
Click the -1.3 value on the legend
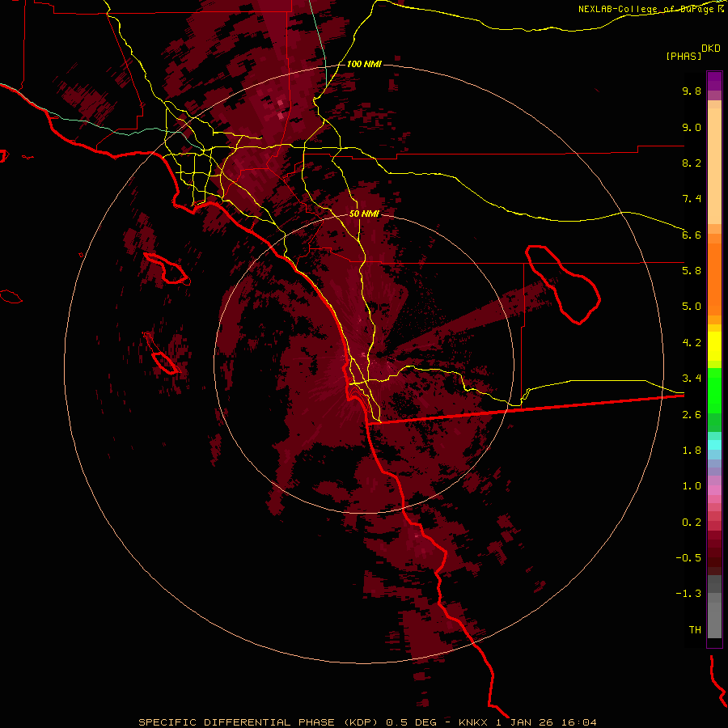tap(688, 594)
